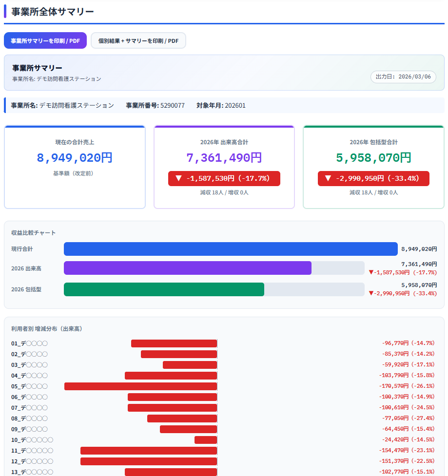Select the red bar for user 10_デ〇〇〇〇〇
Screen dimensions: 448x476
205,440
